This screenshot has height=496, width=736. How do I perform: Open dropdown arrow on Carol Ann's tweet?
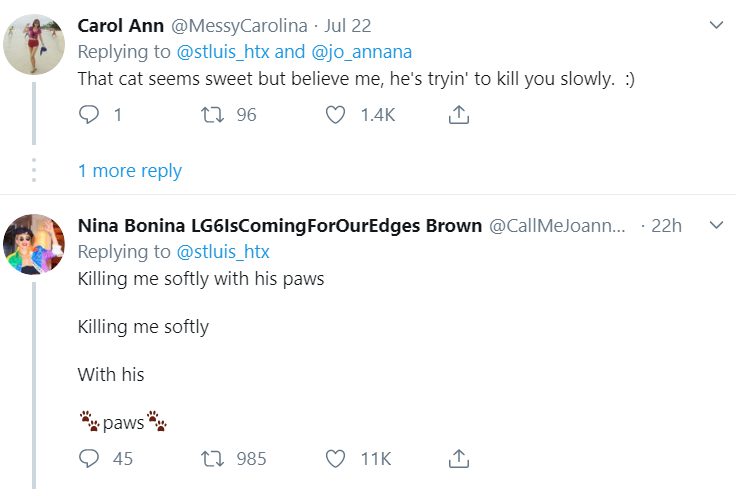click(x=716, y=25)
